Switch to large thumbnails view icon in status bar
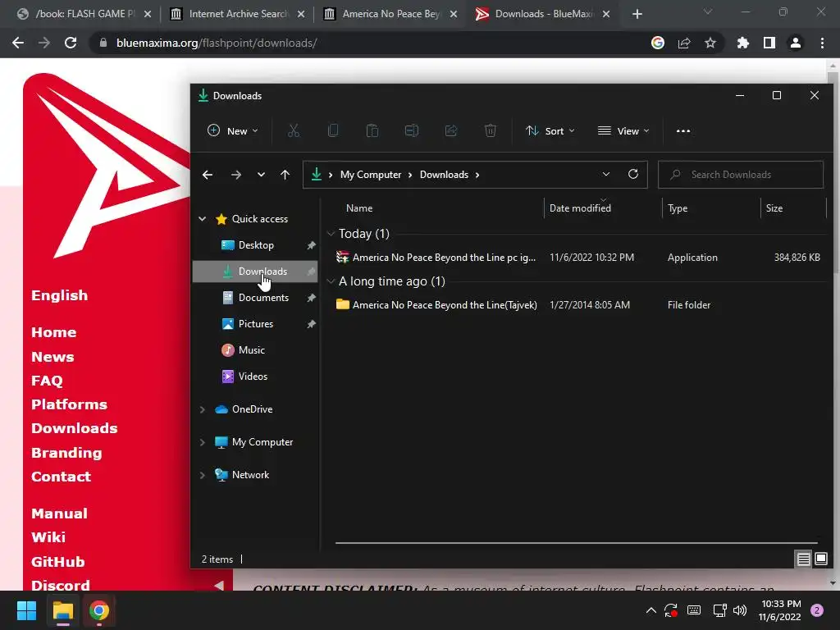The height and width of the screenshot is (630, 840). click(820, 559)
